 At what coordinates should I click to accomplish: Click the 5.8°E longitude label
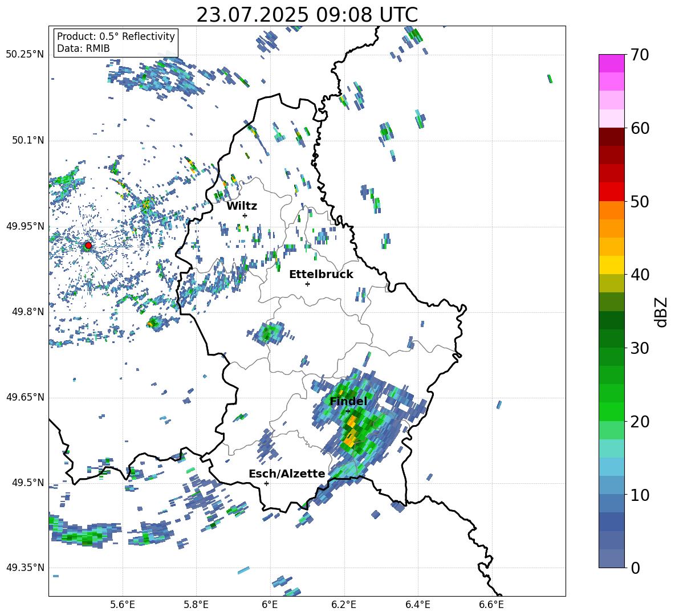(196, 605)
